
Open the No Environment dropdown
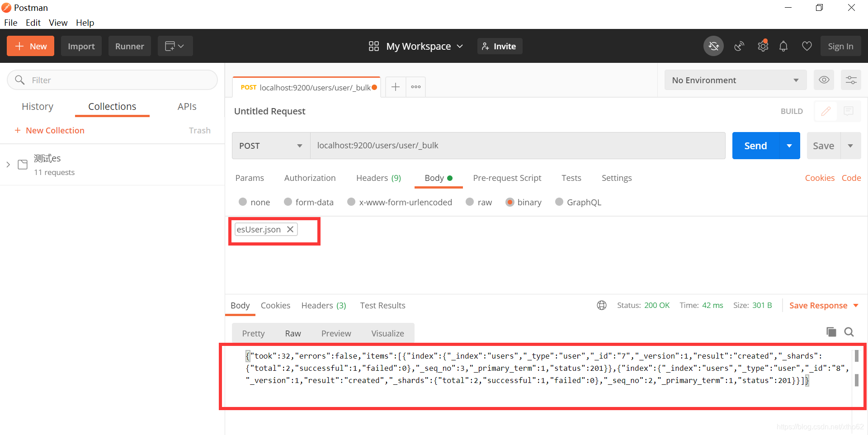pos(735,80)
